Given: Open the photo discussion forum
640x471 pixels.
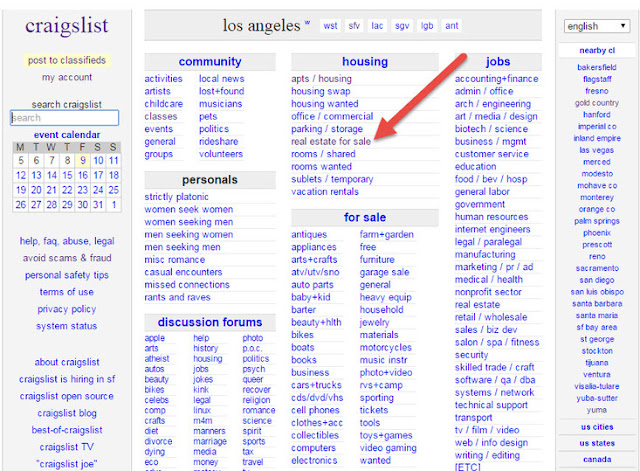Looking at the screenshot, I should coord(253,338).
